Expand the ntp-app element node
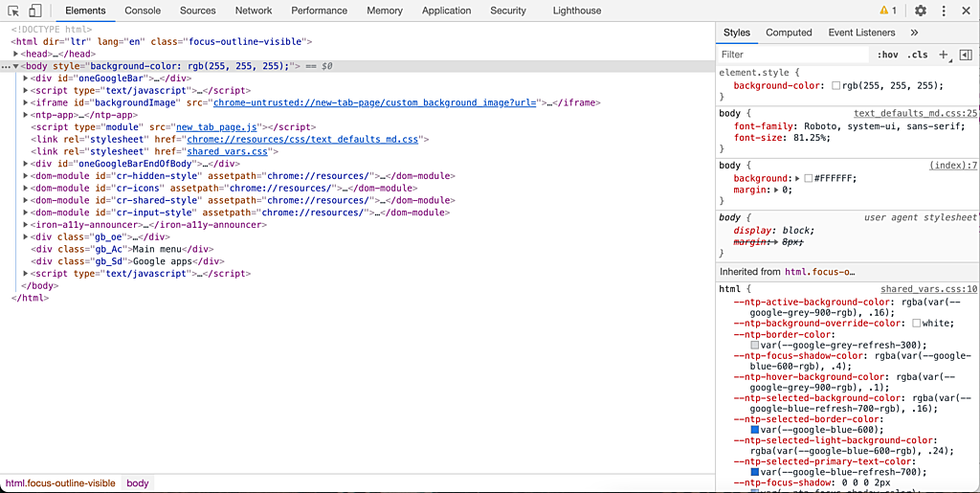 click(x=27, y=115)
